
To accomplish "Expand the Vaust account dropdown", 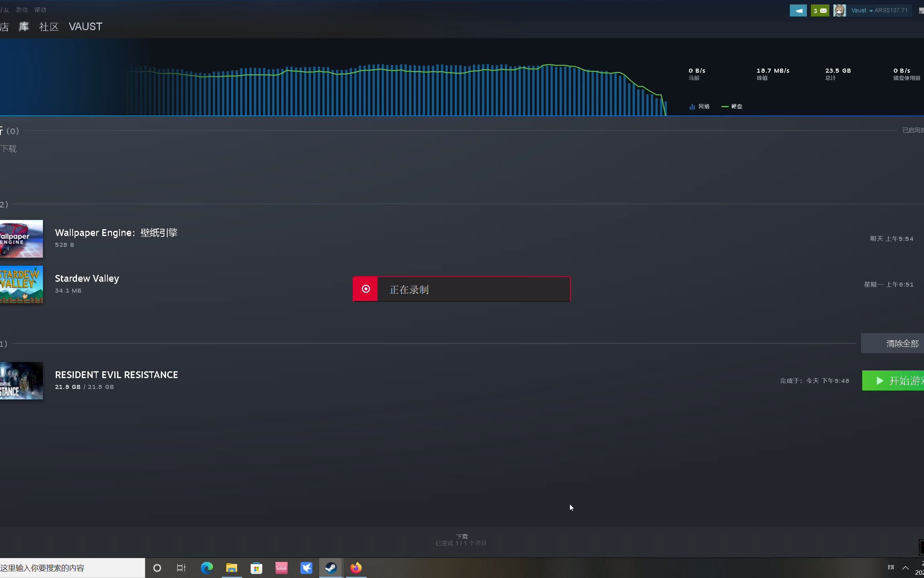I will (x=862, y=10).
